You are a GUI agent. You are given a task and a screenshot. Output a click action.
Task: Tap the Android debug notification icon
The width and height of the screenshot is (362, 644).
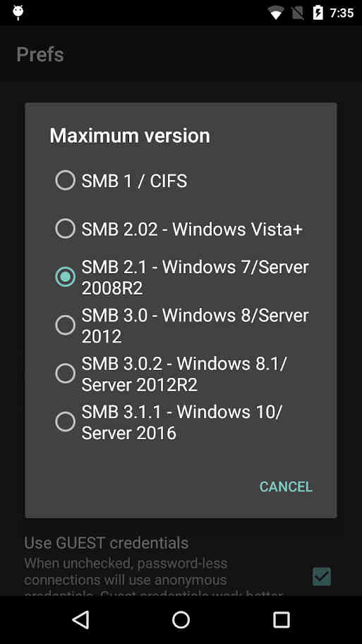(18, 13)
